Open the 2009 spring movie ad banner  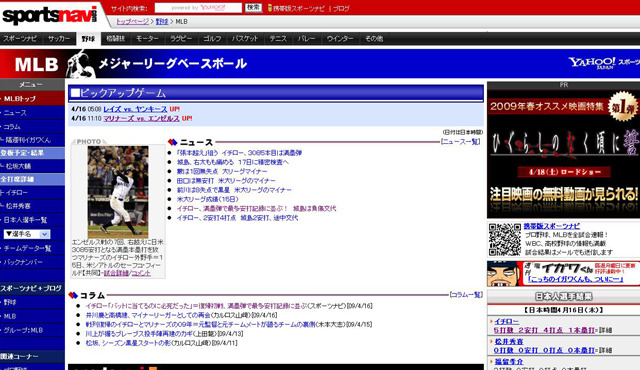click(x=563, y=154)
